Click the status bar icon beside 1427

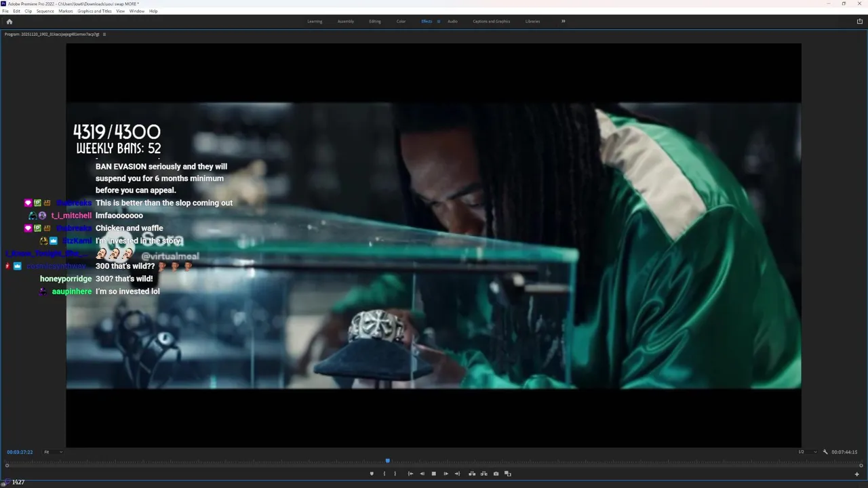pos(5,482)
